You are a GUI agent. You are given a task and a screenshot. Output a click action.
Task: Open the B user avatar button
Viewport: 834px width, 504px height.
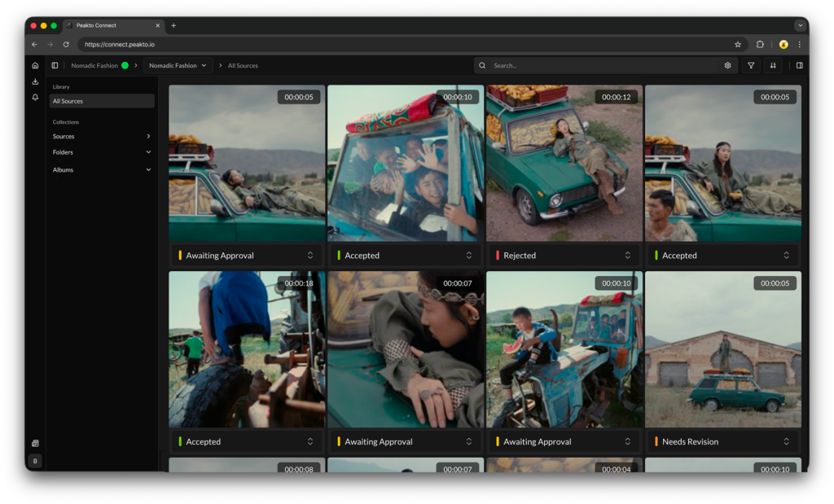[35, 461]
